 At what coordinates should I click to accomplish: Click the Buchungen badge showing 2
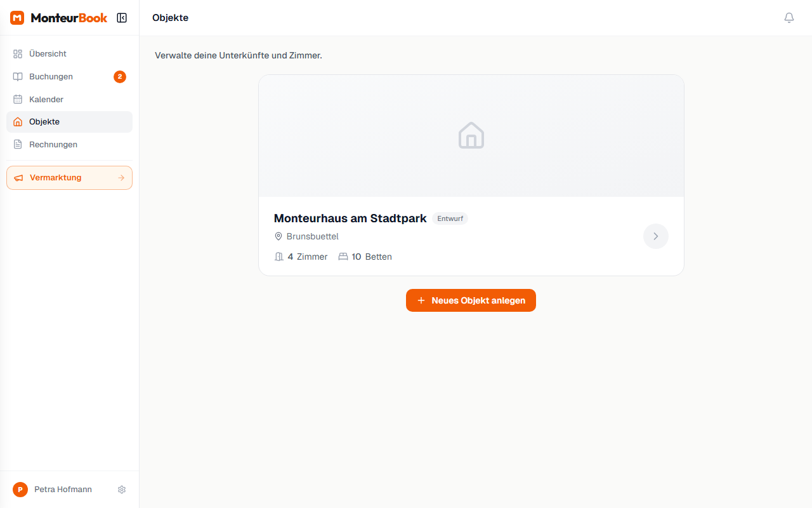coord(120,77)
